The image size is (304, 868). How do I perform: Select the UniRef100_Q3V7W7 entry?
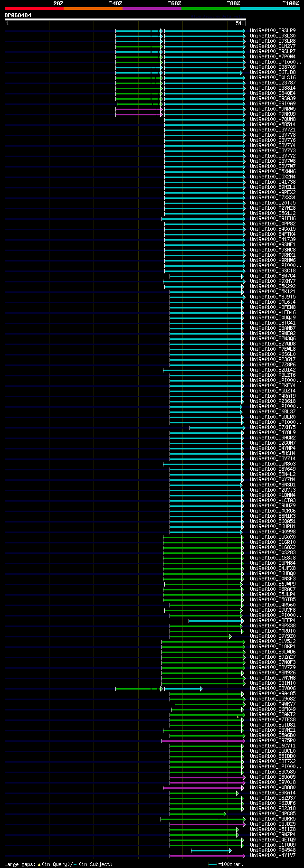[273, 167]
